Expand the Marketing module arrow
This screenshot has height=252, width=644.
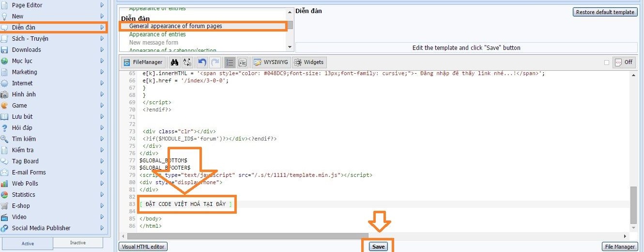point(102,72)
